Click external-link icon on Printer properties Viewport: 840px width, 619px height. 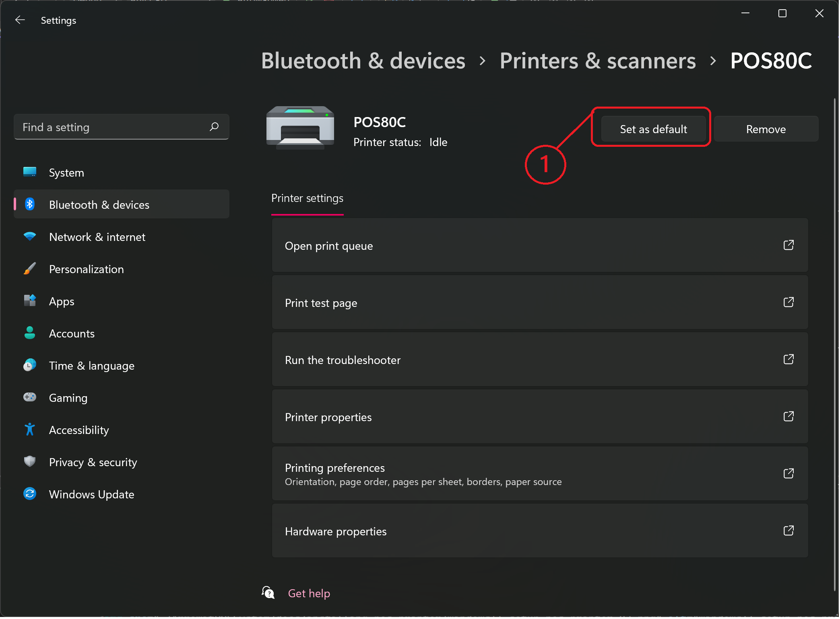(790, 417)
